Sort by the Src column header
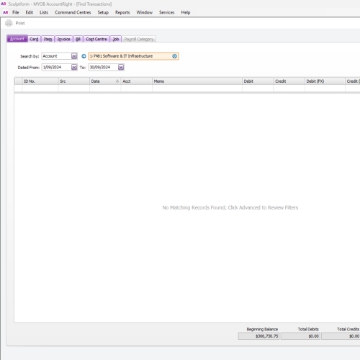The width and height of the screenshot is (360, 360). click(x=74, y=81)
